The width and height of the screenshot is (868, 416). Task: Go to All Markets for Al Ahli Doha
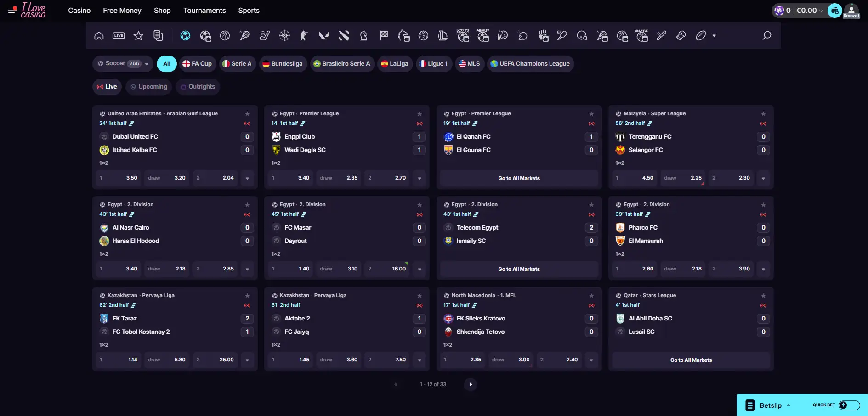point(691,360)
